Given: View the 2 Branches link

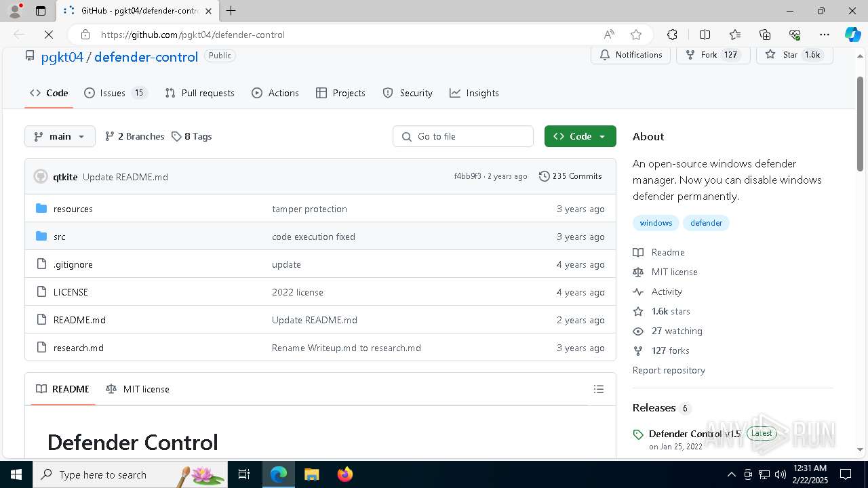Looking at the screenshot, I should click(x=134, y=136).
